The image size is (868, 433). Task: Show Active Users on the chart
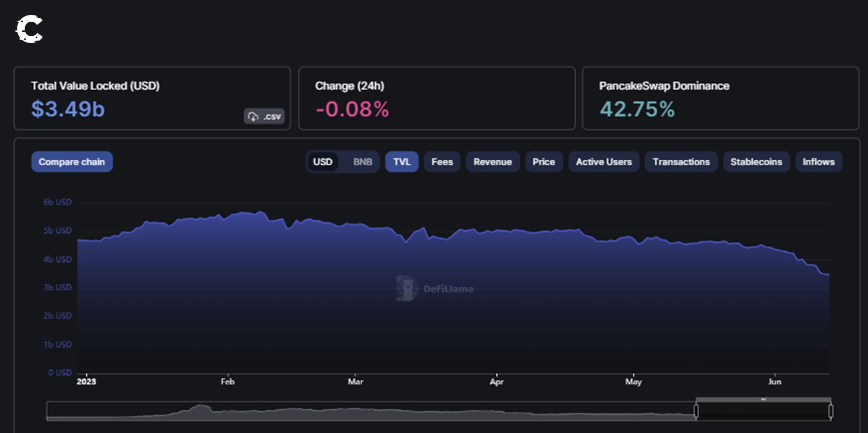(603, 162)
